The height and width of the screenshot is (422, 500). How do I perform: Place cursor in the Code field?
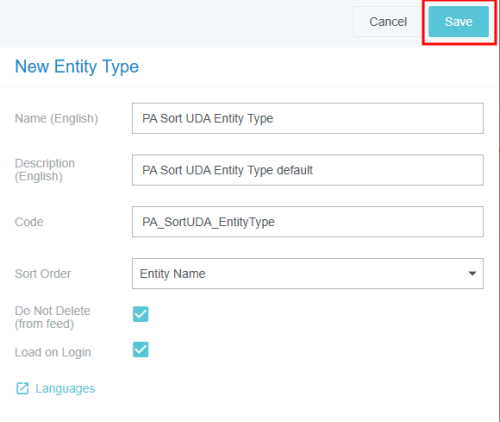(x=308, y=222)
